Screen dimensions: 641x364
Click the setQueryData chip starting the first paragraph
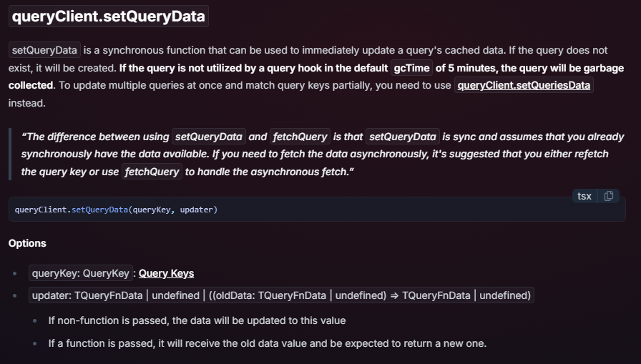[44, 50]
